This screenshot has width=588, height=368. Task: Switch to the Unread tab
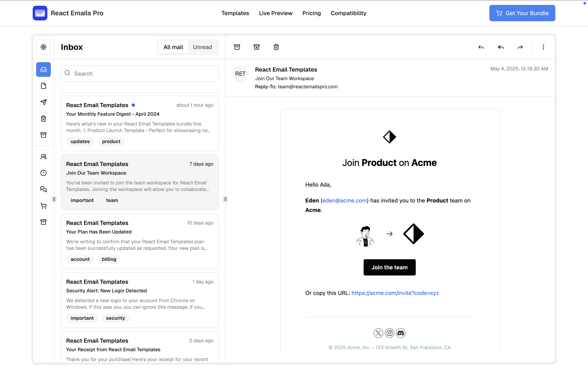[x=202, y=47]
